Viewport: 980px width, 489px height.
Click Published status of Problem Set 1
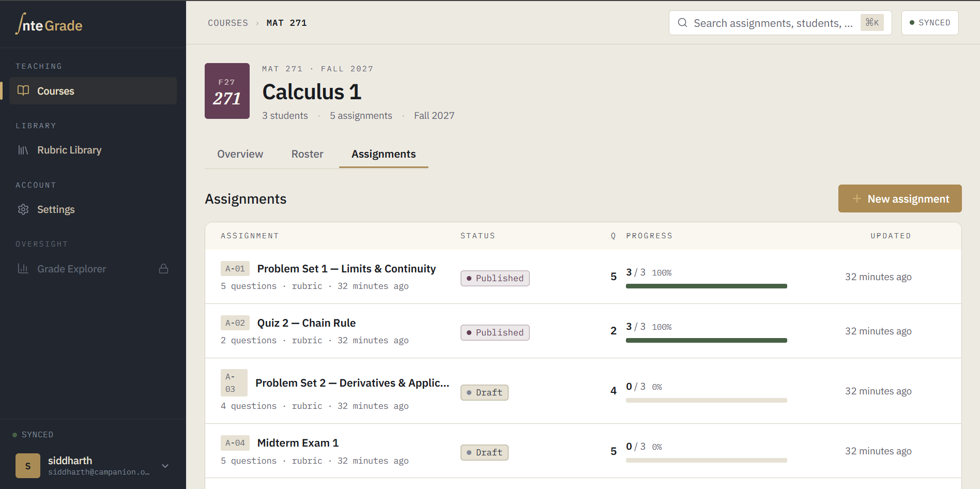click(495, 278)
